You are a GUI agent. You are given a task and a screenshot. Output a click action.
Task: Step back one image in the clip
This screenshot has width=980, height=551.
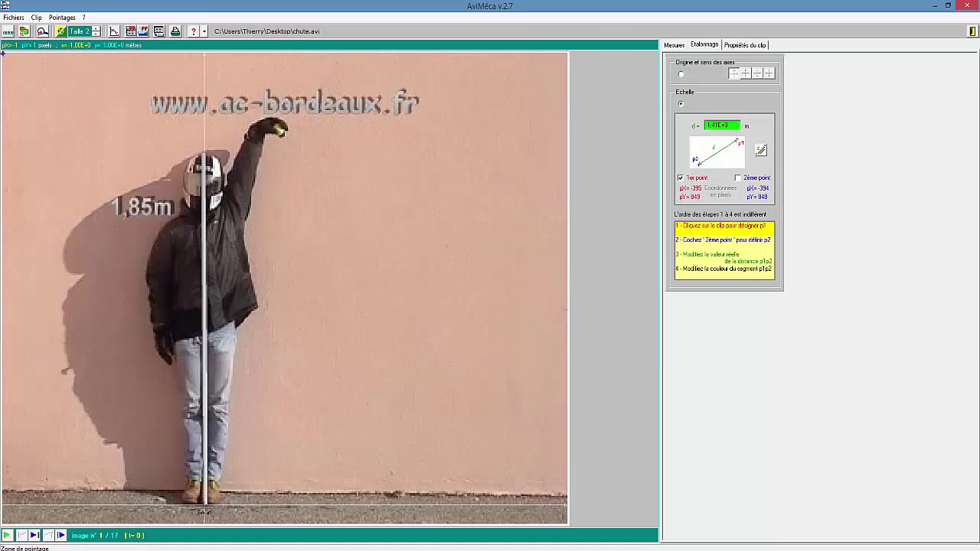(48, 535)
